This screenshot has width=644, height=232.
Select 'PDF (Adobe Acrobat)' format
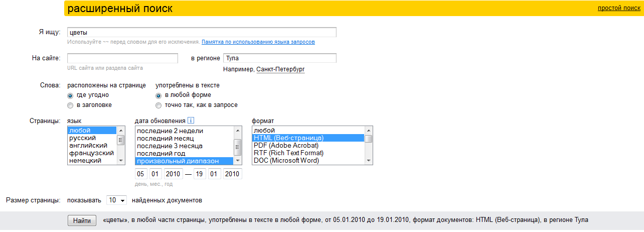click(x=308, y=145)
